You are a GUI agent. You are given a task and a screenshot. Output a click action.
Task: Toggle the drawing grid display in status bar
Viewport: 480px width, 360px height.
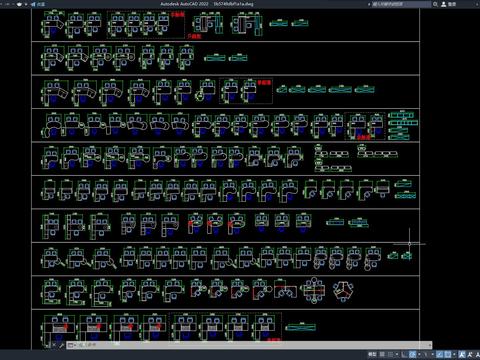point(382,354)
